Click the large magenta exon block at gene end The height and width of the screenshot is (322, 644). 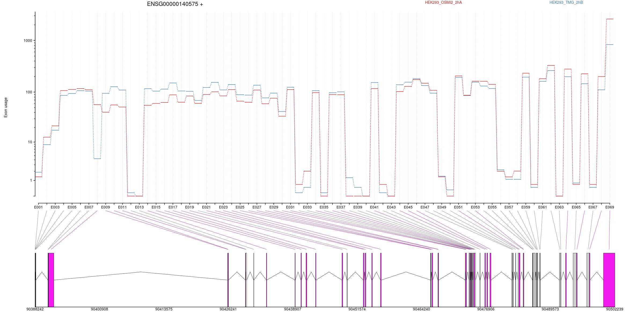[x=609, y=280]
